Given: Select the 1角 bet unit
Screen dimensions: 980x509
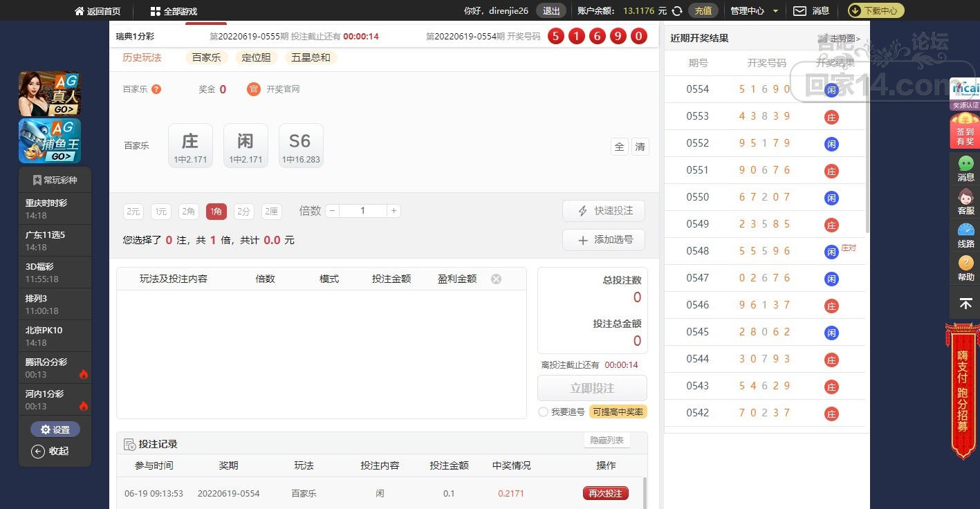Looking at the screenshot, I should coord(216,212).
